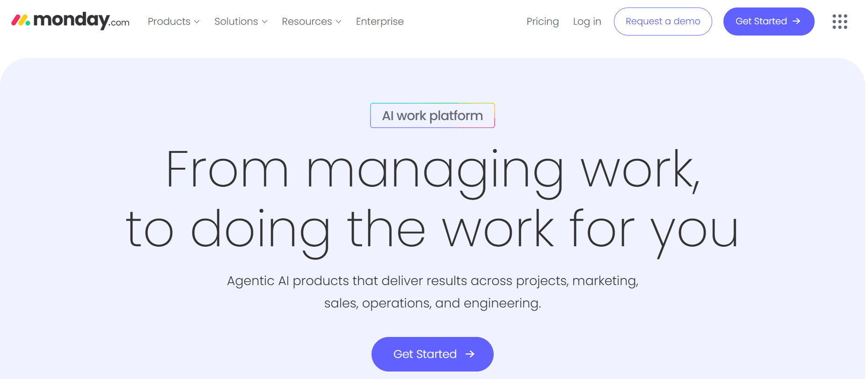
Task: Open the Pricing page
Action: (542, 21)
